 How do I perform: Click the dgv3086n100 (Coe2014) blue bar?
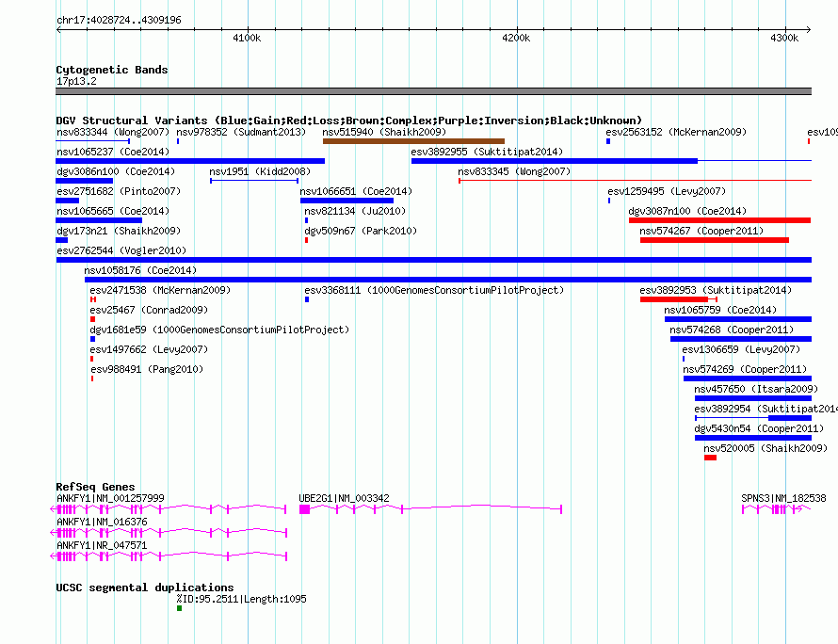[x=84, y=181]
